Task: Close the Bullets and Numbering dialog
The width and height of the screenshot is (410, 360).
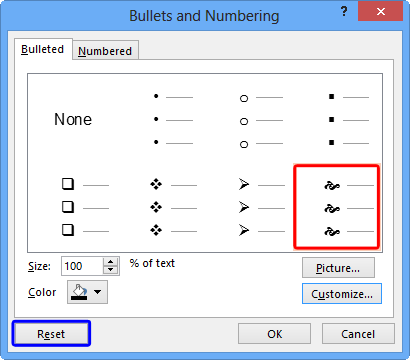Action: 381,12
